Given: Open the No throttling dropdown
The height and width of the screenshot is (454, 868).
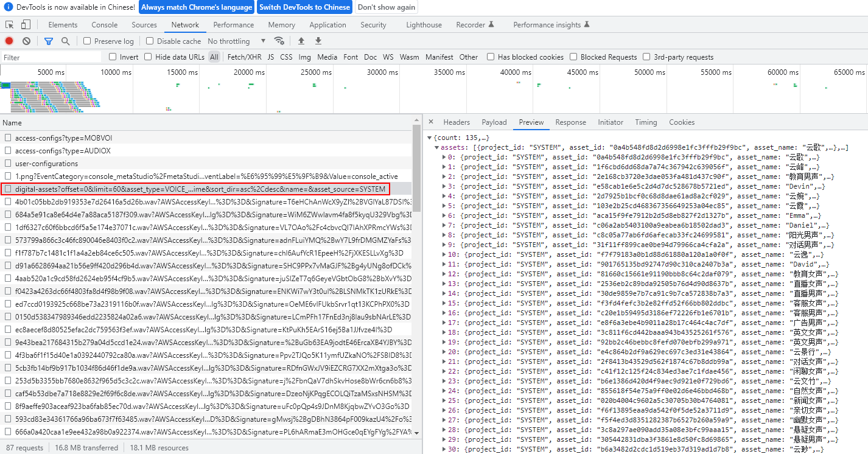Looking at the screenshot, I should click(x=237, y=41).
